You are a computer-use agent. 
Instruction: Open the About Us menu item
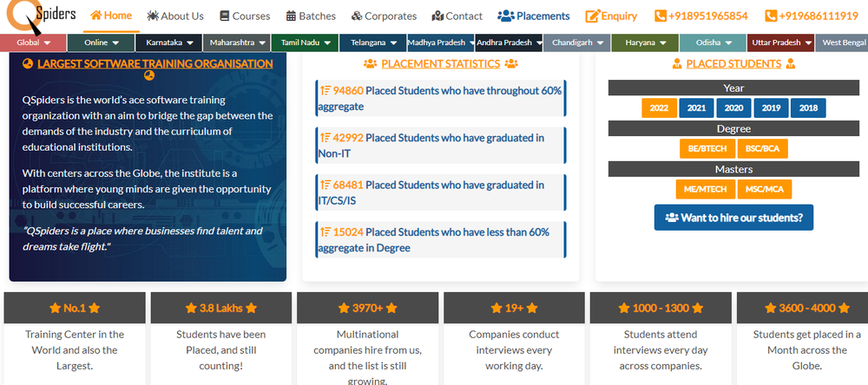(175, 16)
